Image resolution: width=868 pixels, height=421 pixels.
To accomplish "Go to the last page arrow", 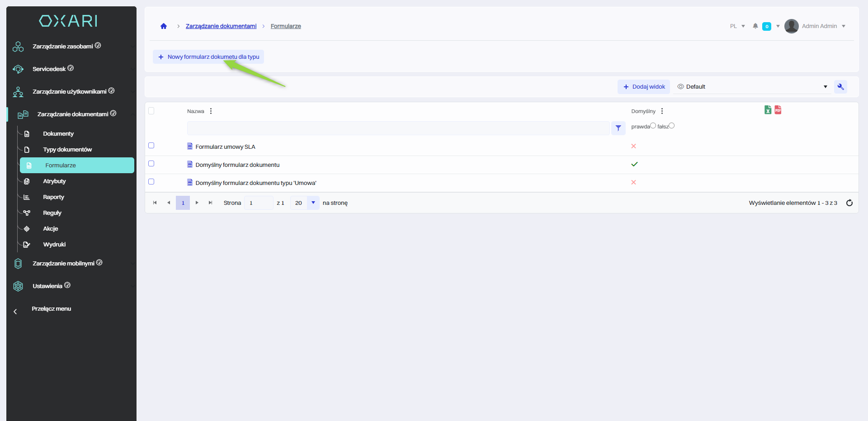I will tap(210, 203).
